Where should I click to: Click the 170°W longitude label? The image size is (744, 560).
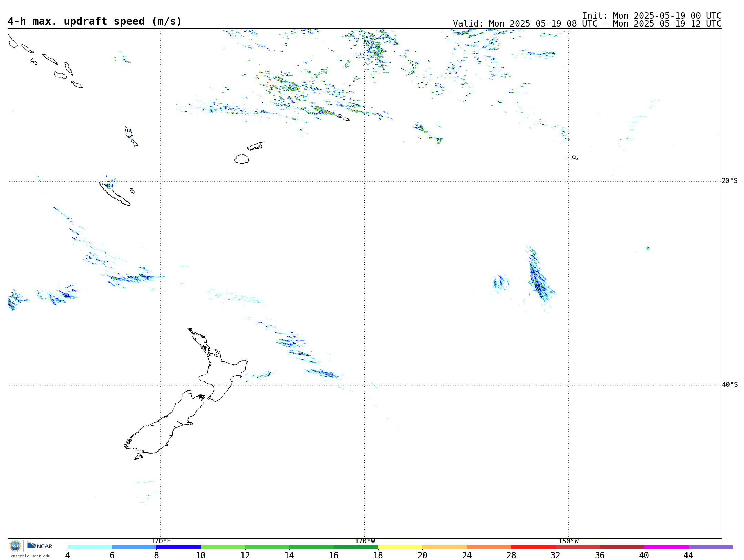[x=365, y=541]
